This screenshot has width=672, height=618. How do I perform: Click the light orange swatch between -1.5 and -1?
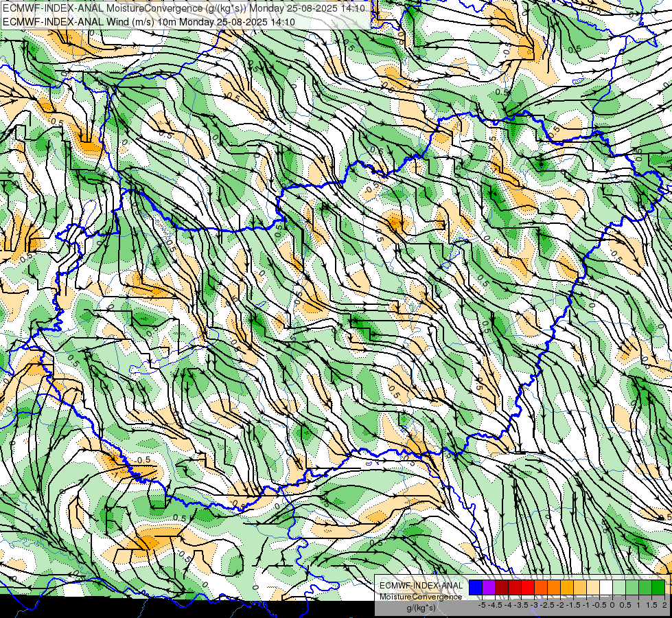(x=580, y=588)
